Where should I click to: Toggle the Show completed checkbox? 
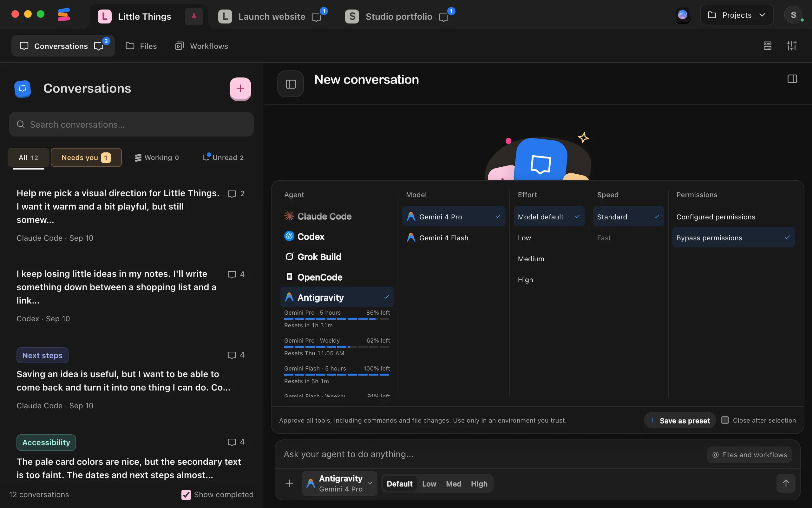click(x=186, y=495)
